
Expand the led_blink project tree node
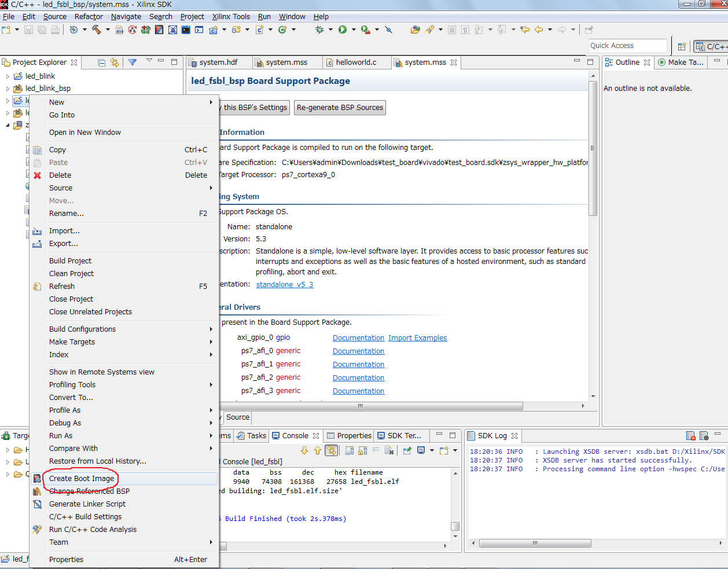(x=8, y=76)
